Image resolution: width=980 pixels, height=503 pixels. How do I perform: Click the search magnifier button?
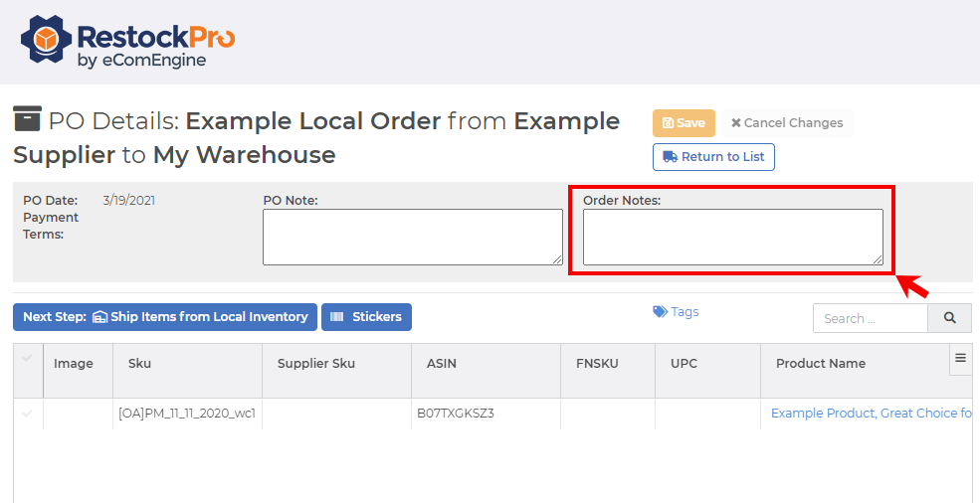point(949,318)
